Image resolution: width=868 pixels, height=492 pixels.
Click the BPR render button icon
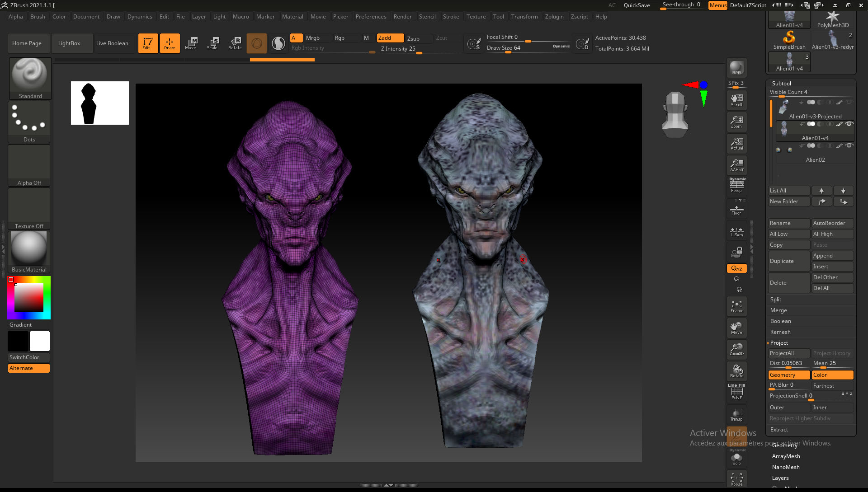(736, 68)
